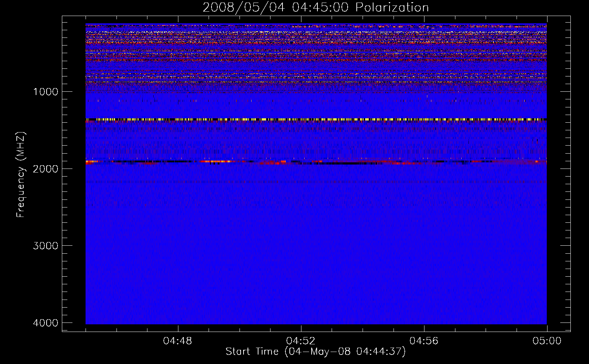Click the 05:00 time tick label

pyautogui.click(x=547, y=341)
